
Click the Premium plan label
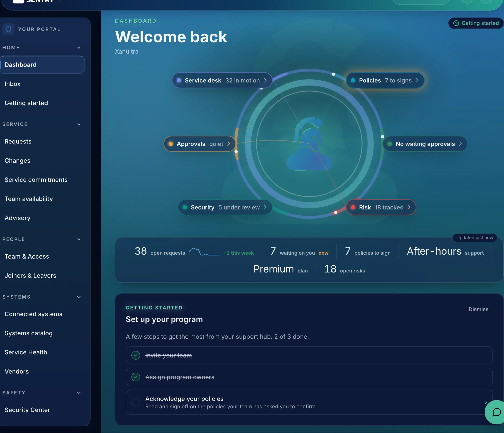[280, 269]
